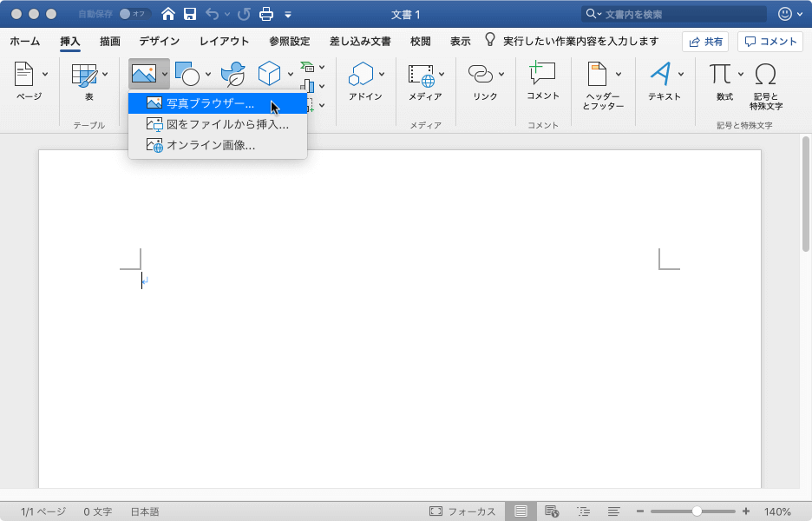Expand the Shapes dropdown arrow
This screenshot has height=521, width=812.
click(208, 74)
